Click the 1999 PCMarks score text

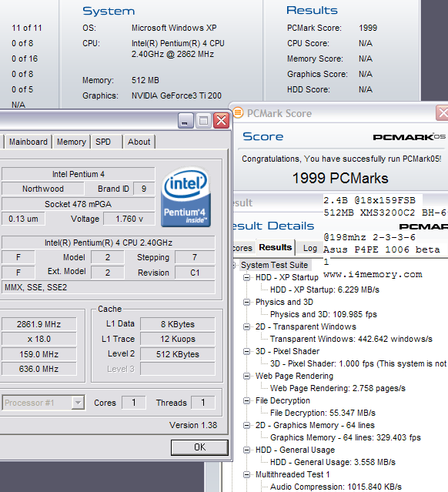click(x=340, y=178)
